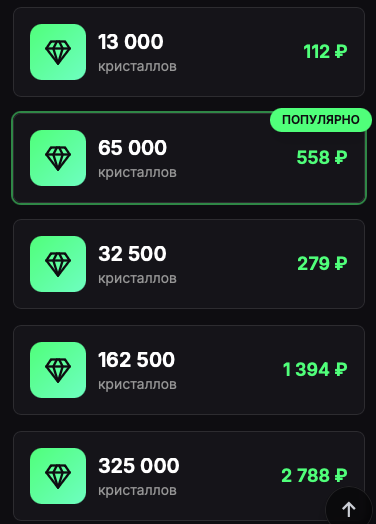
Task: Select the 162 500 кристаллов bundle
Action: (x=189, y=370)
